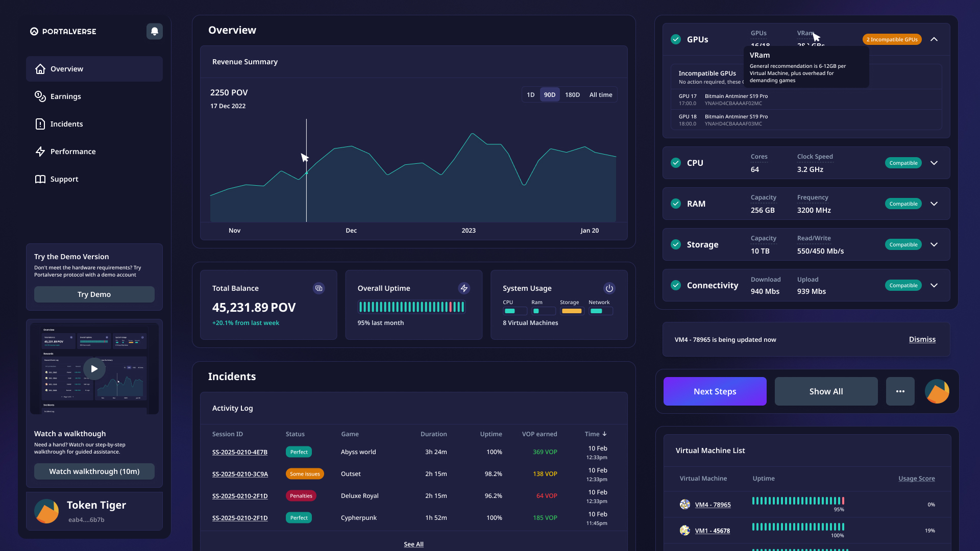
Task: Expand the Storage details row
Action: (x=934, y=244)
